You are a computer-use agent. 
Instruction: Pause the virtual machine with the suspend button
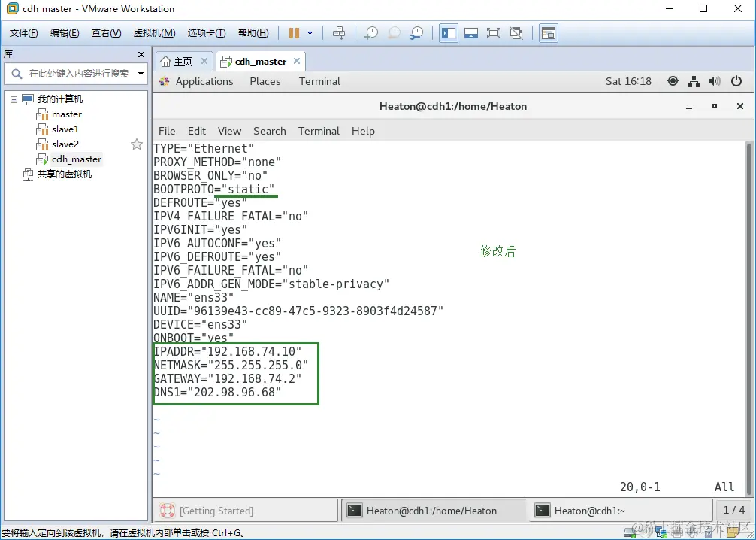pos(294,33)
